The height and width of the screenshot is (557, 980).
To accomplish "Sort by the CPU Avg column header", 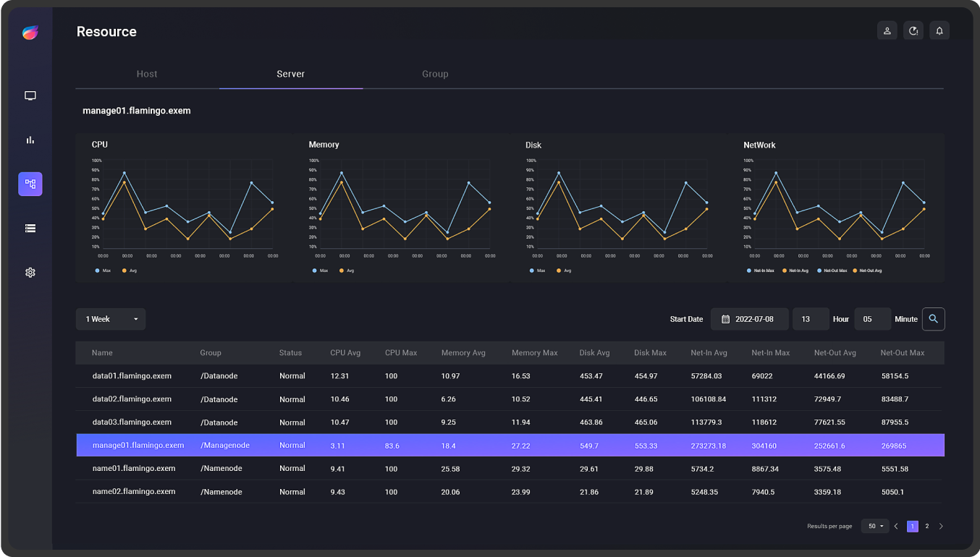I will click(x=345, y=353).
